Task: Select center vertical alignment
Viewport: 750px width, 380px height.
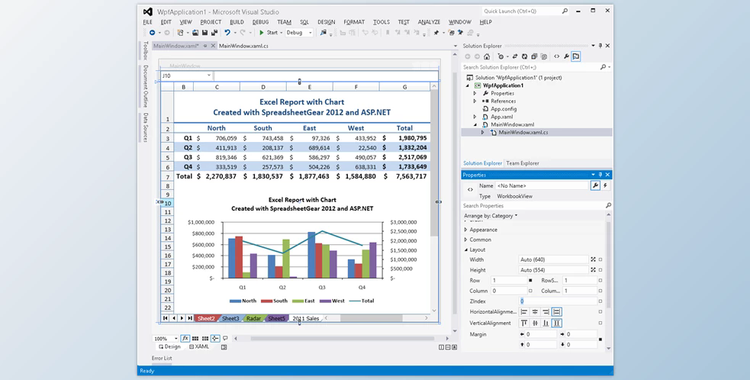Action: 535,324
